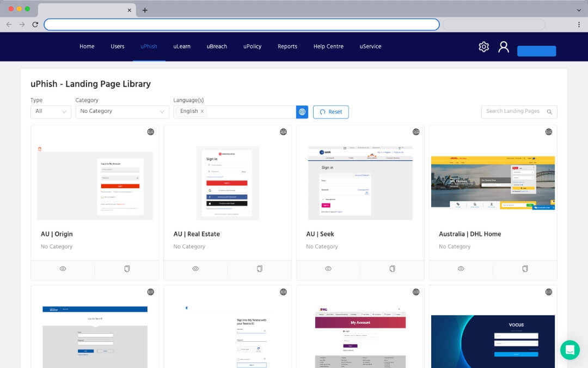Open the settings gear icon
588x368 pixels.
483,47
